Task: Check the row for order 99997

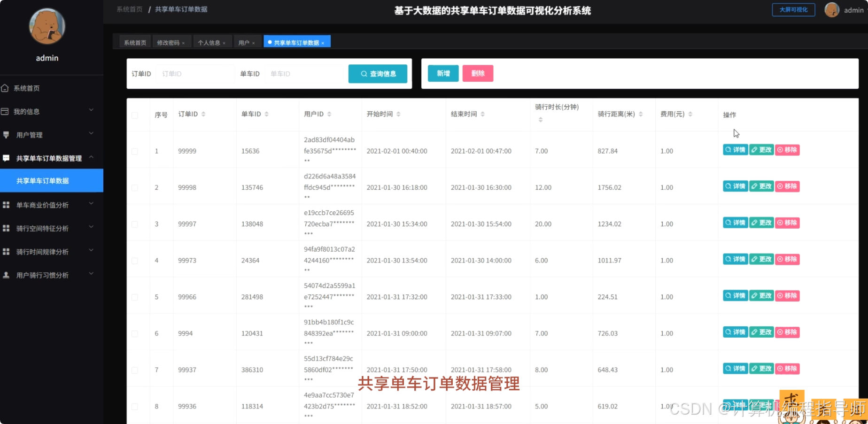Action: [135, 224]
